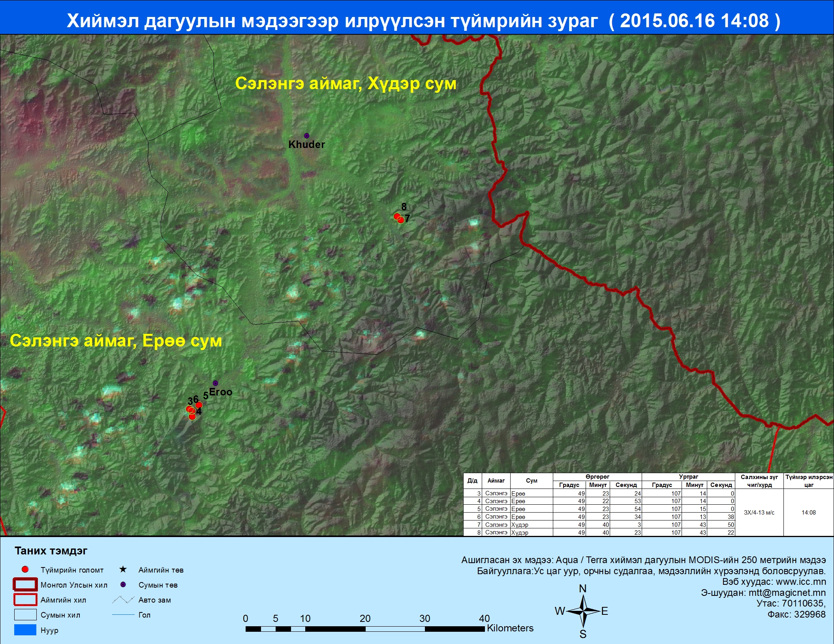Click the Eroo soum center dot

[215, 383]
